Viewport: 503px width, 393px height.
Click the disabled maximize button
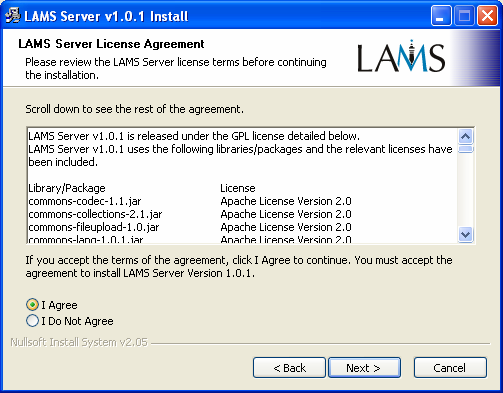[x=464, y=15]
